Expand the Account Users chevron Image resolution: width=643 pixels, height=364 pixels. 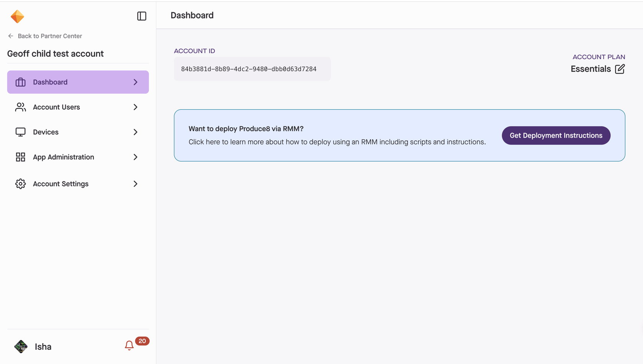[x=135, y=107]
